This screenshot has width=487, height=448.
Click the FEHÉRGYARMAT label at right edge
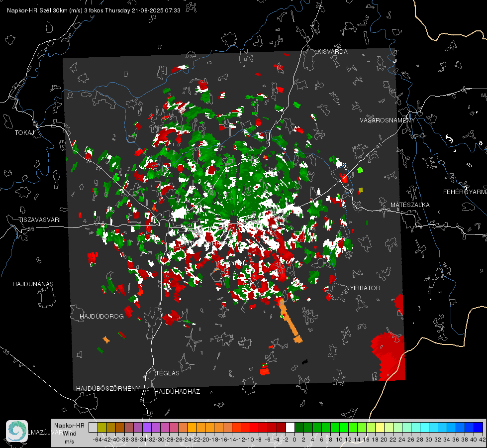pos(465,192)
